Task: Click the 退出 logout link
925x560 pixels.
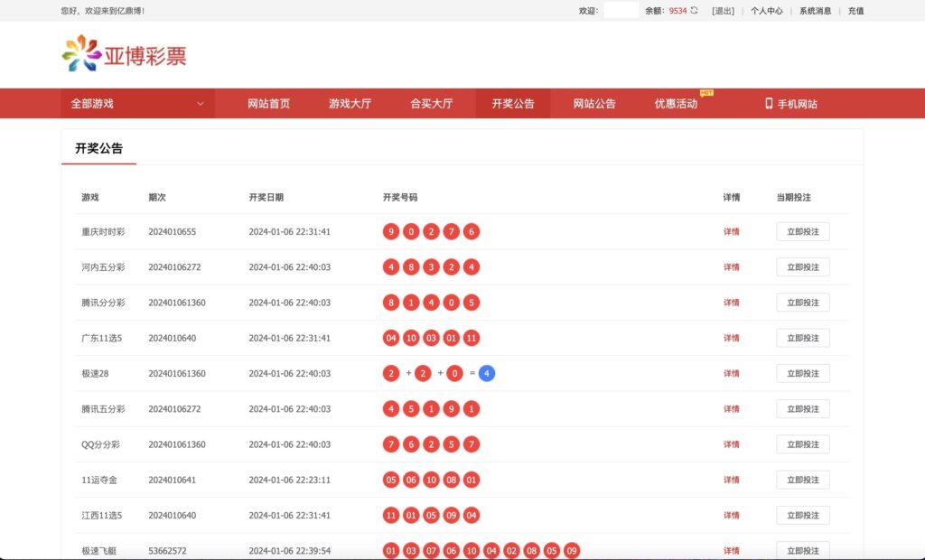Action: [x=722, y=11]
